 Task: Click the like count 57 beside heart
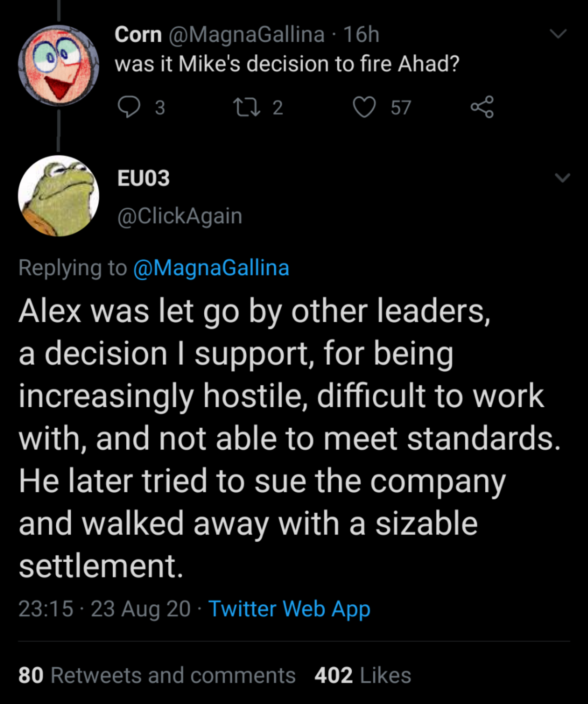(401, 108)
